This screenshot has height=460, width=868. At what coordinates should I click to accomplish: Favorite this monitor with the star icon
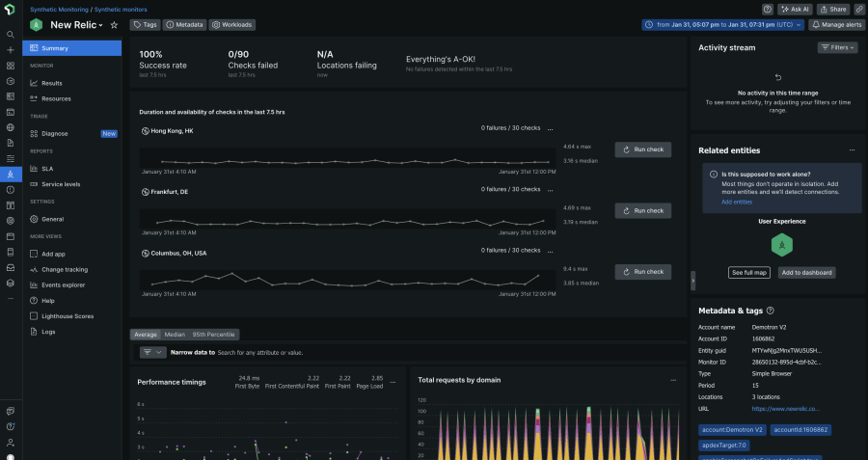(114, 25)
